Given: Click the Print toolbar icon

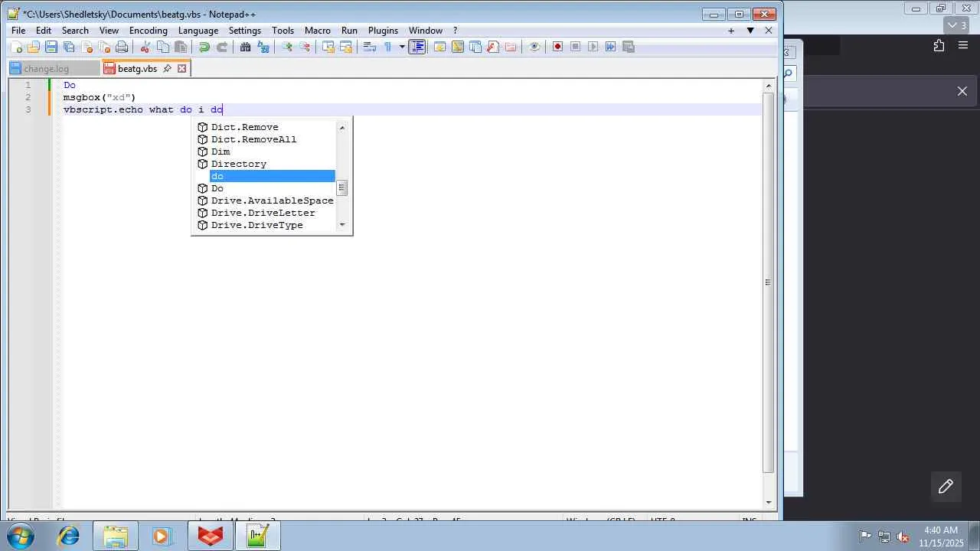Looking at the screenshot, I should pyautogui.click(x=122, y=47).
